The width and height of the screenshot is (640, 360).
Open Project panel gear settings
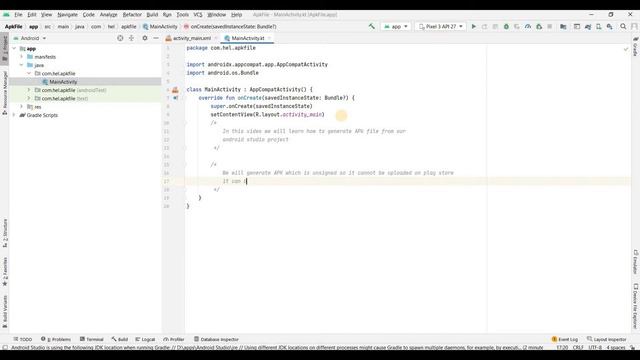[x=145, y=38]
